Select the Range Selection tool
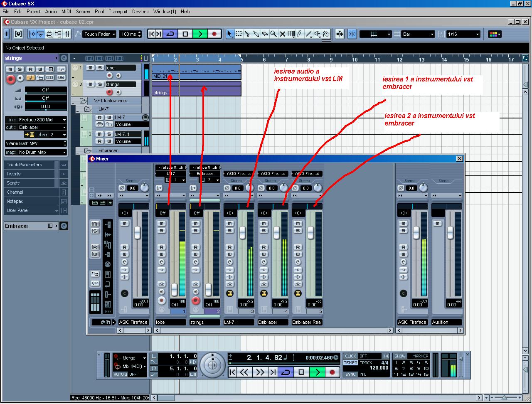This screenshot has width=532, height=404. (x=239, y=34)
